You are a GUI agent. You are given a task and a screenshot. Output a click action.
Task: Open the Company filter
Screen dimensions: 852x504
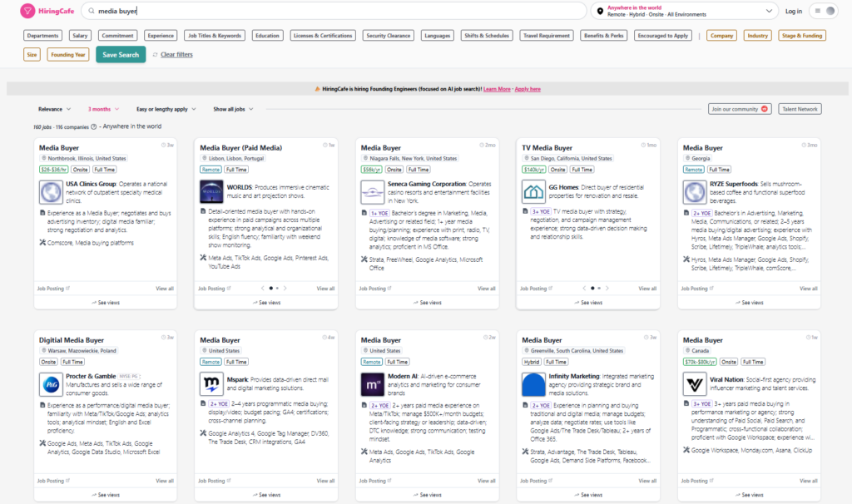click(x=721, y=35)
